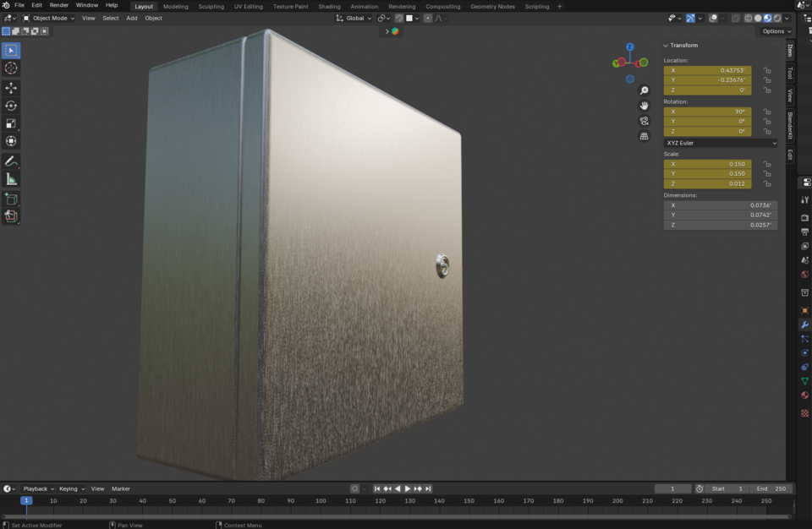The width and height of the screenshot is (812, 529).
Task: Open the Render menu
Action: tap(58, 6)
